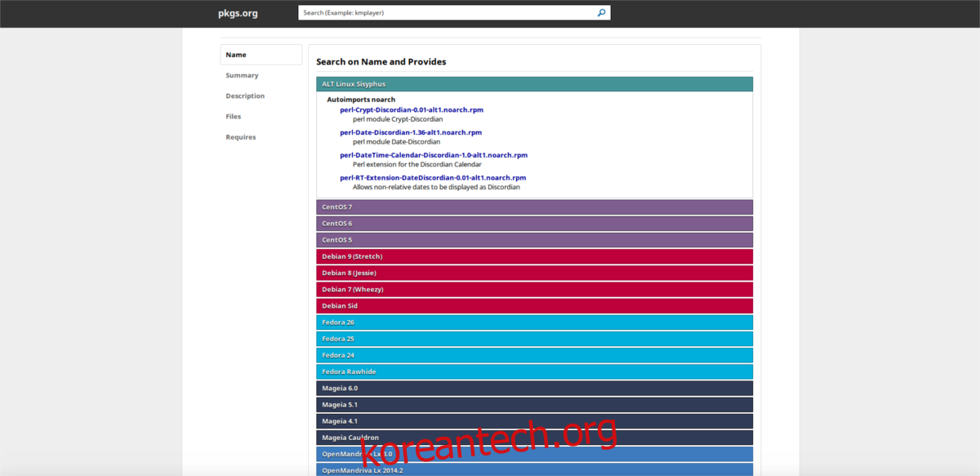Select the Name sidebar tab

236,55
